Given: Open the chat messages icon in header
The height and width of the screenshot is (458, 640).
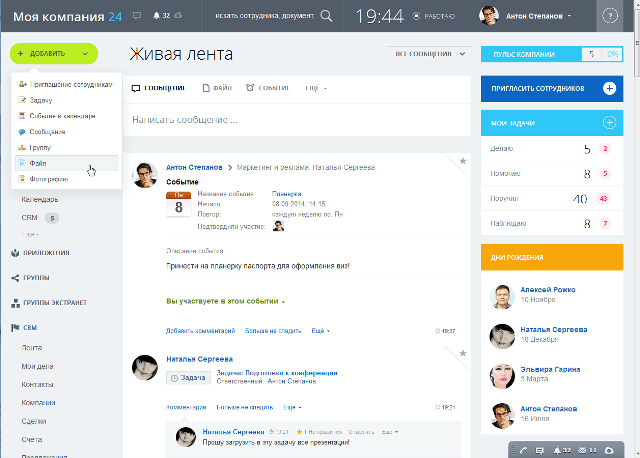Looking at the screenshot, I should coord(136,16).
